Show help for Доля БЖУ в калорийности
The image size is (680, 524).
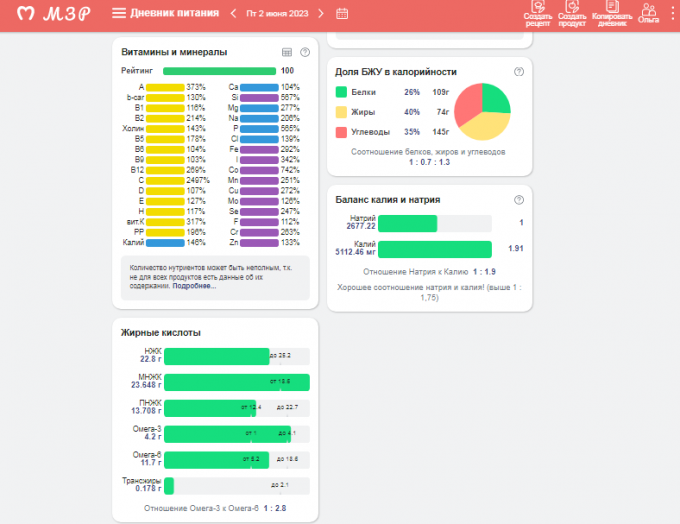(518, 72)
